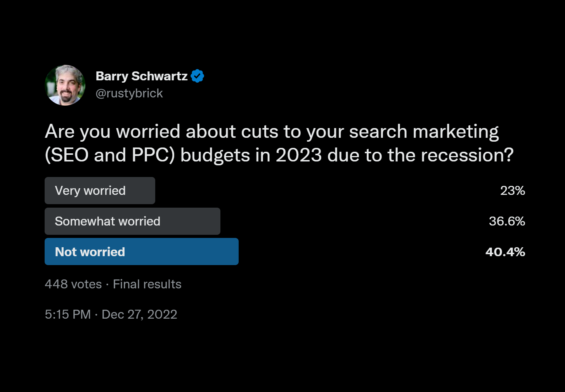Click the Dec 27, 2022 date

point(139,314)
